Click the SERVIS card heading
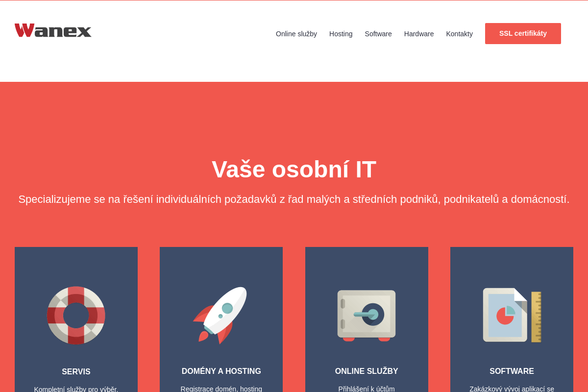 tap(76, 372)
